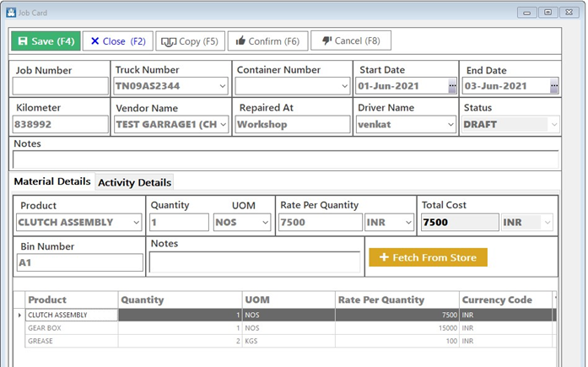Click Copy (F5) button
588x367 pixels.
pos(190,40)
